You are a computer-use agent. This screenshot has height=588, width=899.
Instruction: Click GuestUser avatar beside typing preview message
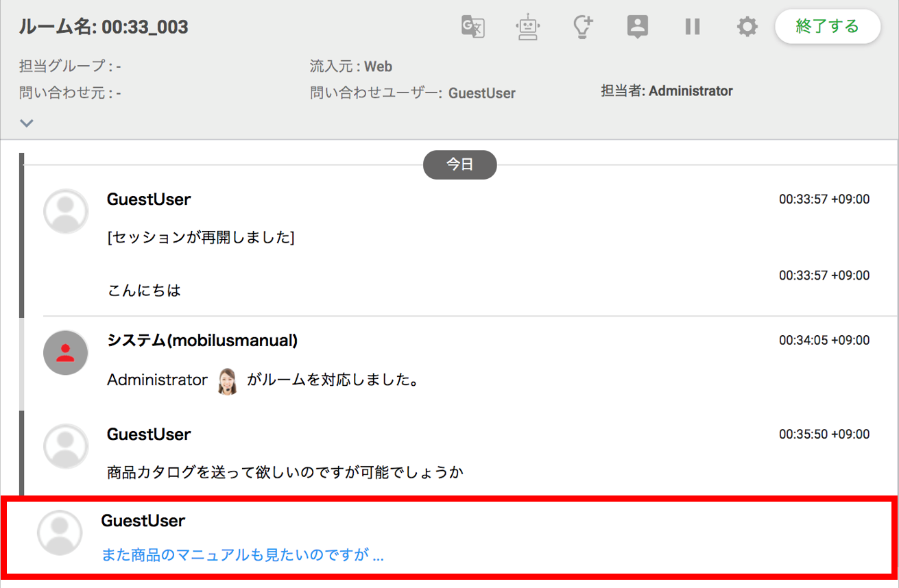tap(60, 532)
